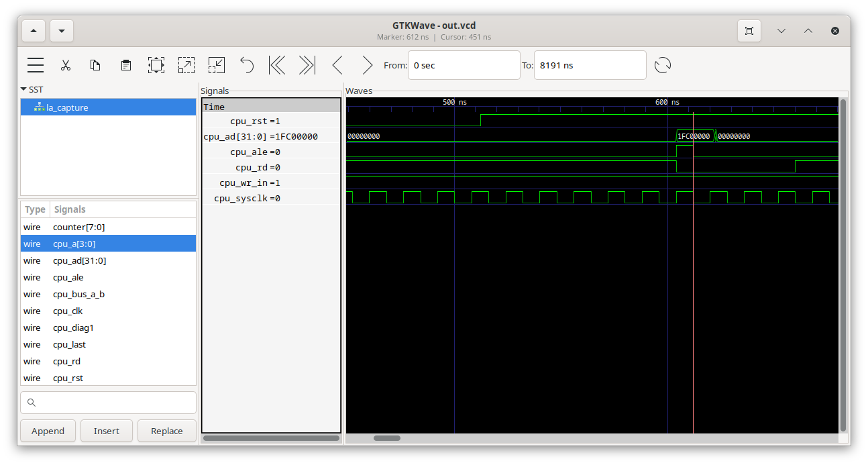Click the Paste clipboard icon

click(x=125, y=65)
